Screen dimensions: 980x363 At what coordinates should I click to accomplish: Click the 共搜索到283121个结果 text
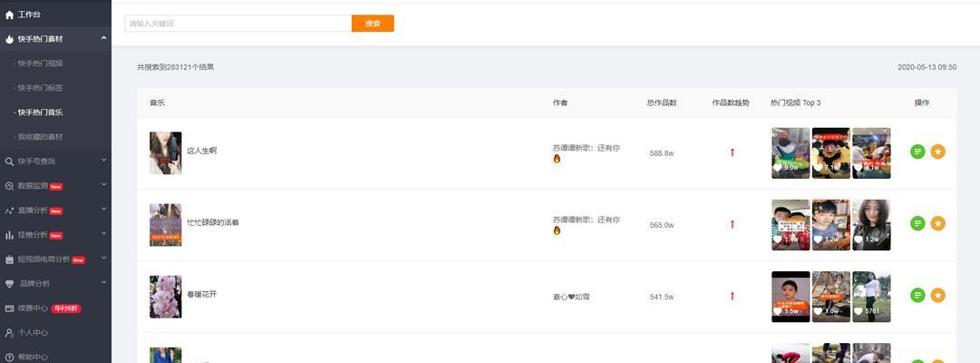click(x=176, y=67)
